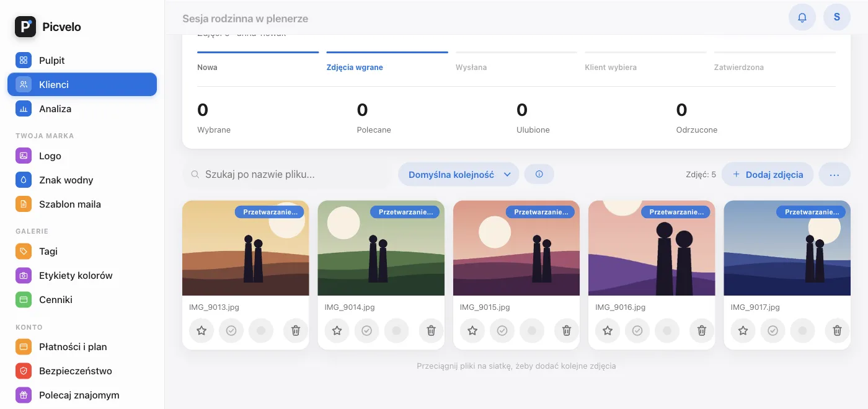Open Cenniki price lists section

82,300
